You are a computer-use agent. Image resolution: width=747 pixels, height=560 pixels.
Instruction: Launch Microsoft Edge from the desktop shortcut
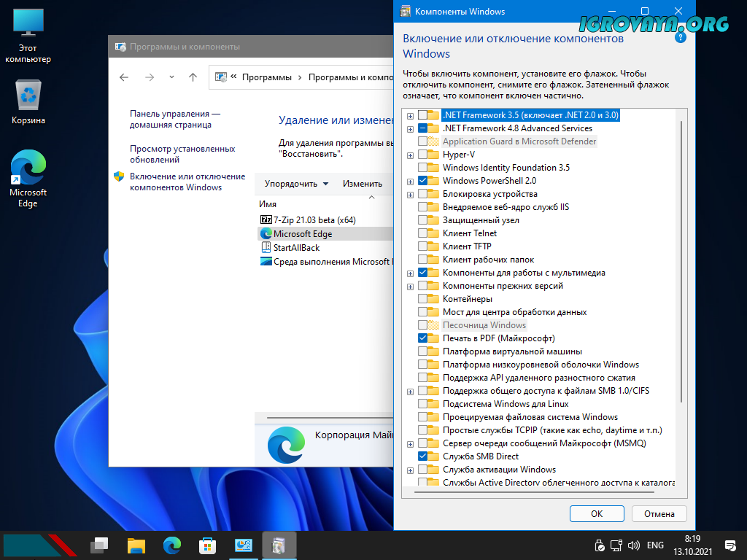point(28,178)
